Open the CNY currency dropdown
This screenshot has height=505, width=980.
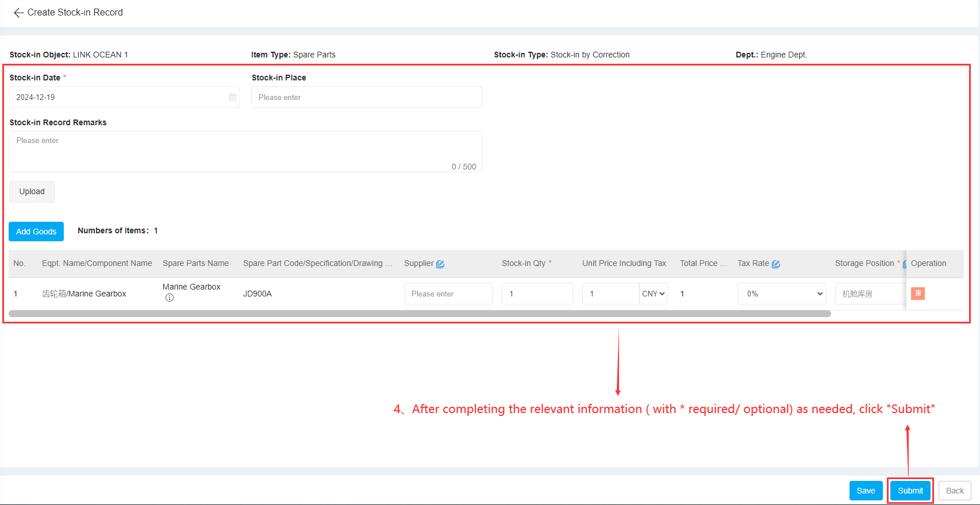[654, 294]
